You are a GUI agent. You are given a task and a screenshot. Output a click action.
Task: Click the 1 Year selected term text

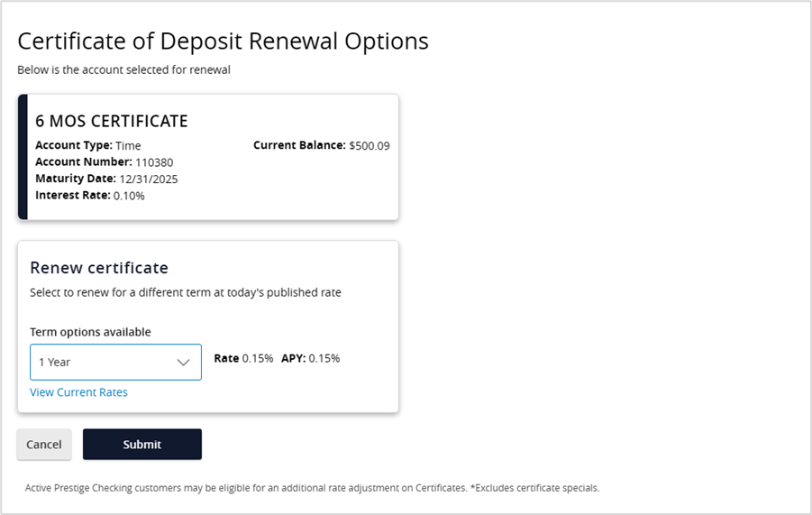[x=54, y=362]
